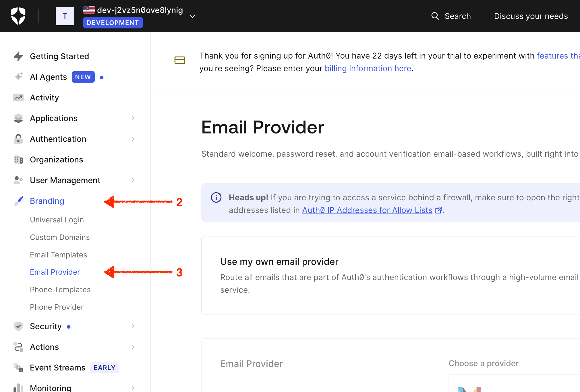The image size is (580, 392).
Task: Expand the Applications submenu chevron
Action: click(x=133, y=118)
